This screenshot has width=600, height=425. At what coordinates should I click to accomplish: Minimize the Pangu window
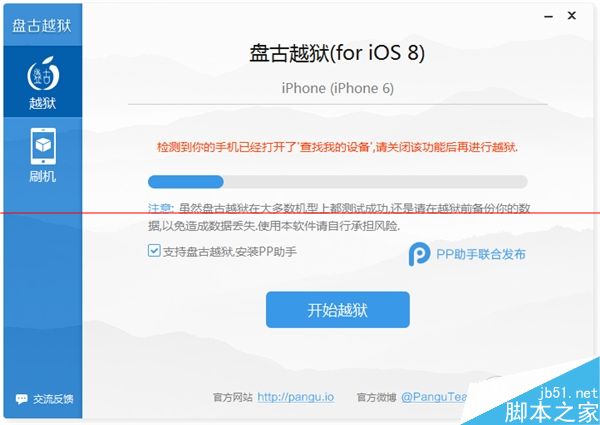(x=548, y=16)
